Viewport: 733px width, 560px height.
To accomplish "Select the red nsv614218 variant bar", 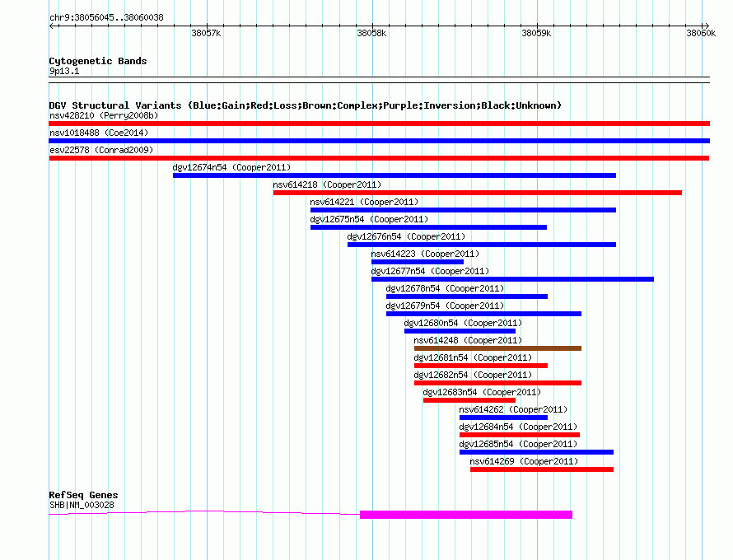I will (x=478, y=193).
